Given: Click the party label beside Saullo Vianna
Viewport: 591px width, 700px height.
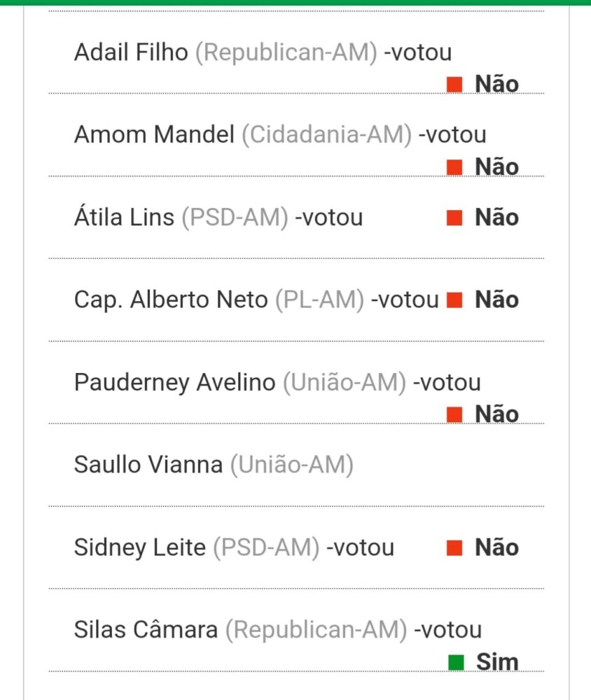Looking at the screenshot, I should pos(291,465).
